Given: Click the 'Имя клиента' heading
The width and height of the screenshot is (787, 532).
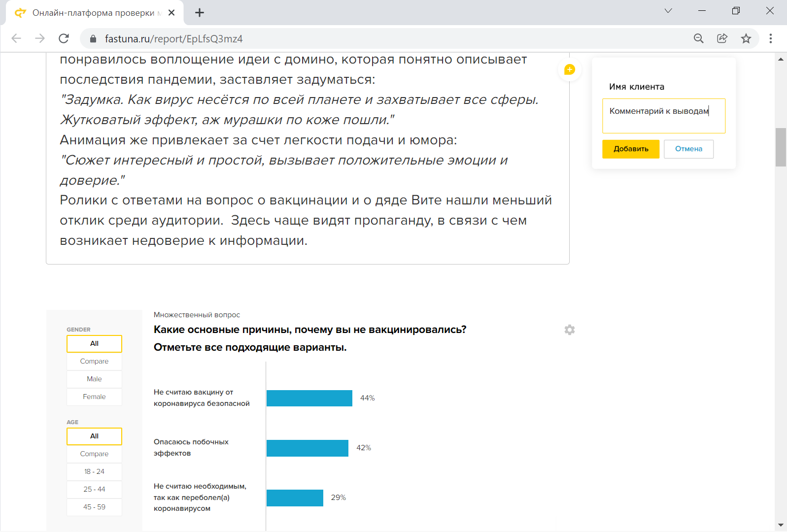Looking at the screenshot, I should tap(637, 87).
